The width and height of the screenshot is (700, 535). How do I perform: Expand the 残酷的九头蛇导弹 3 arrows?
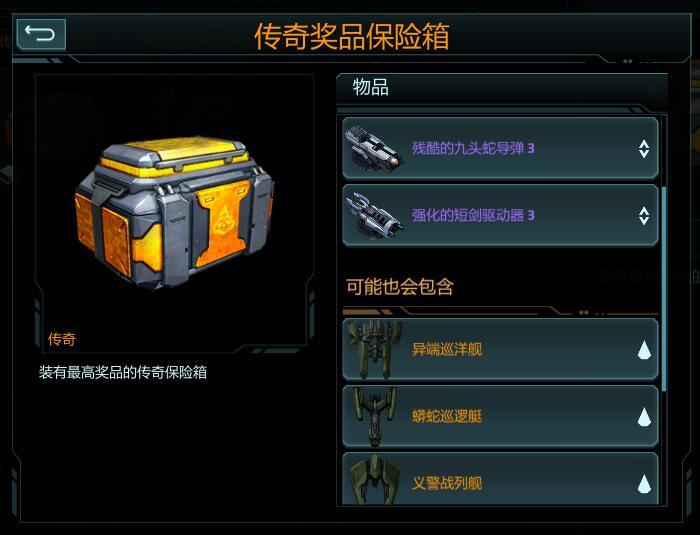pos(644,149)
